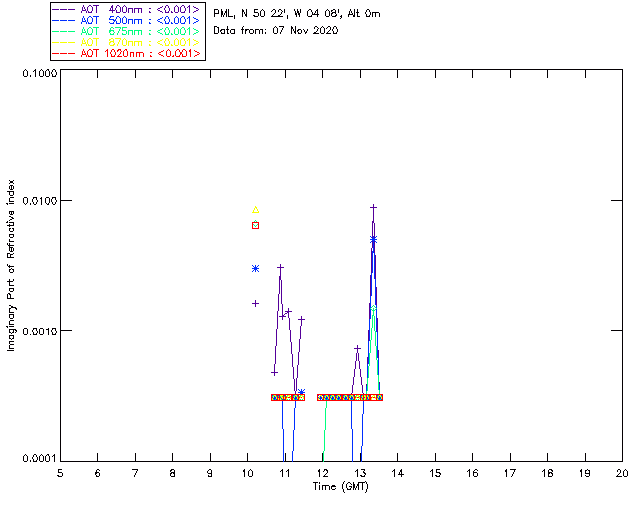This screenshot has width=640, height=512.
Task: Click the x-axis tick label 16
Action: pyautogui.click(x=472, y=473)
